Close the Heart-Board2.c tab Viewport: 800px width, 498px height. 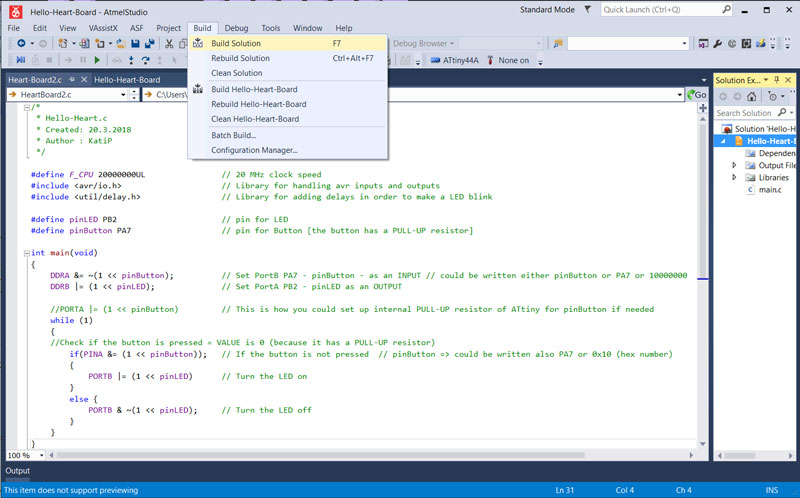tap(84, 80)
